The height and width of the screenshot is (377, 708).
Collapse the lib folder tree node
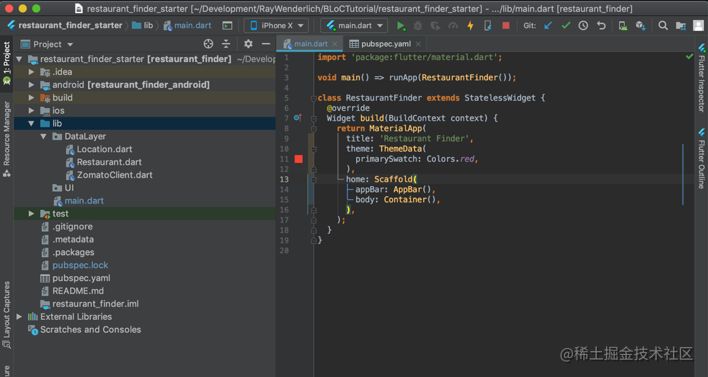(x=31, y=123)
